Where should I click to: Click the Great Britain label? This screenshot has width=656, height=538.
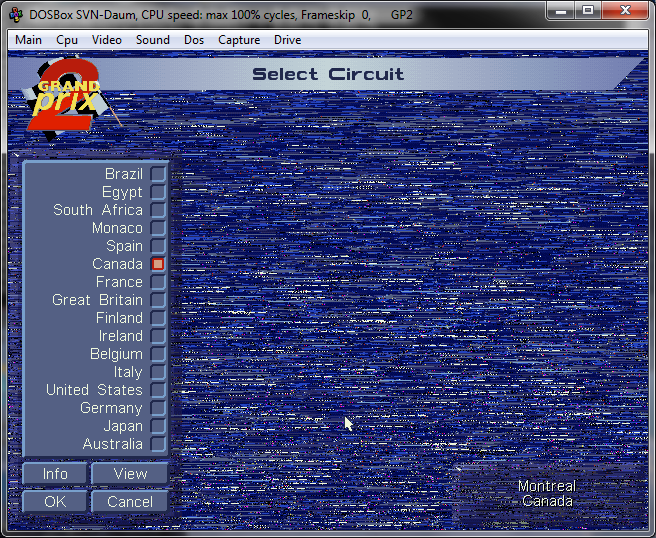point(97,300)
